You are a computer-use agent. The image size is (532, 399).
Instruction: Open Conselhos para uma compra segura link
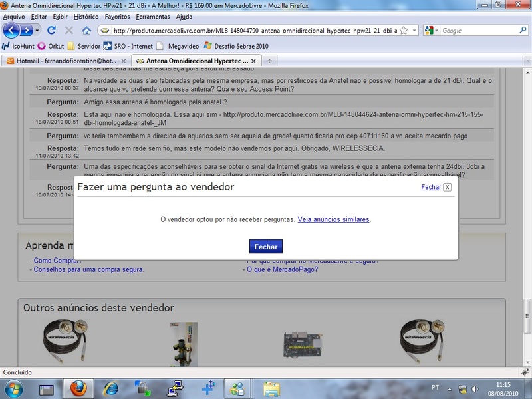(88, 269)
